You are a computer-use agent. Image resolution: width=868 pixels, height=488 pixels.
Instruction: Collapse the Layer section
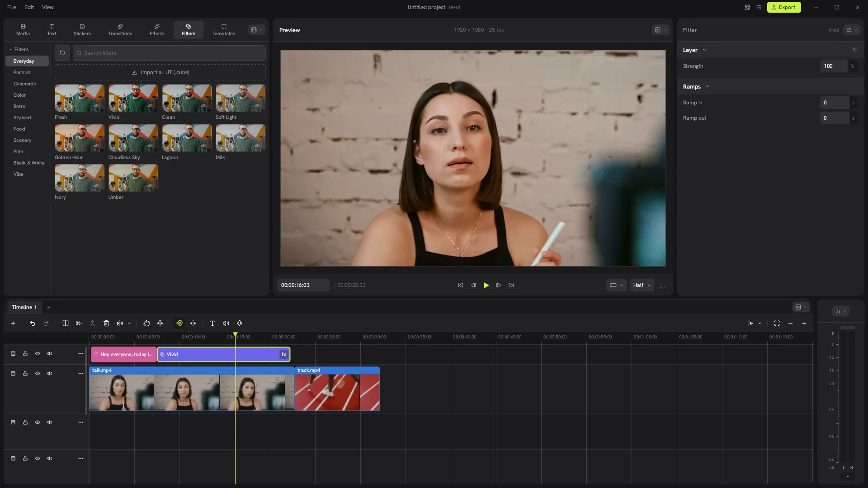704,50
